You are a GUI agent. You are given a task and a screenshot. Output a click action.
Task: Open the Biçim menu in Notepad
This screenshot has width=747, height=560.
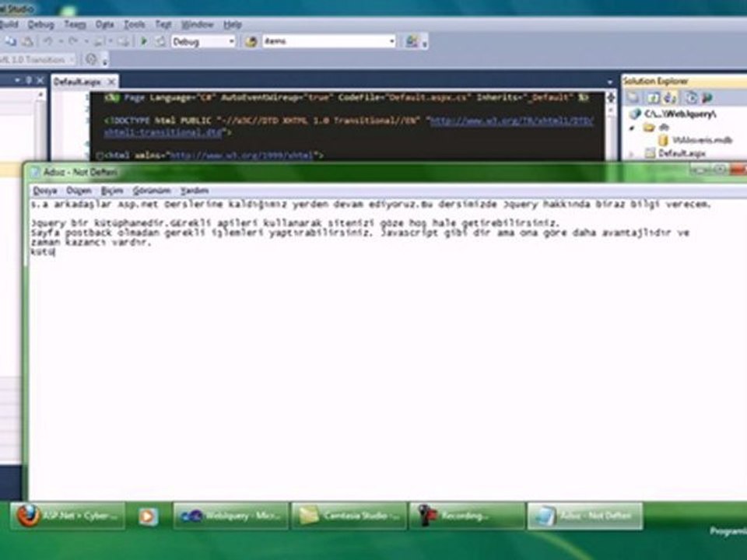(x=112, y=191)
